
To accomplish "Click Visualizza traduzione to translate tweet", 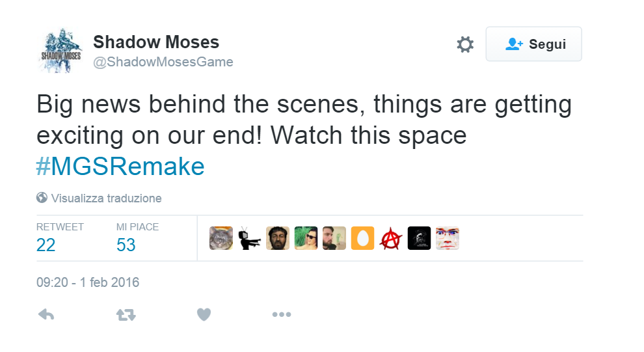I will coord(106,198).
